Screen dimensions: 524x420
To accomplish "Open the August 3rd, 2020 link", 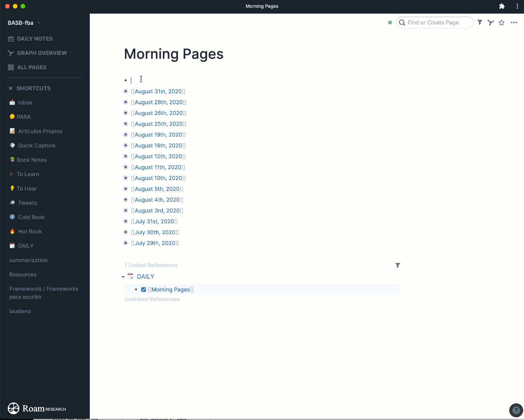I will pyautogui.click(x=157, y=211).
